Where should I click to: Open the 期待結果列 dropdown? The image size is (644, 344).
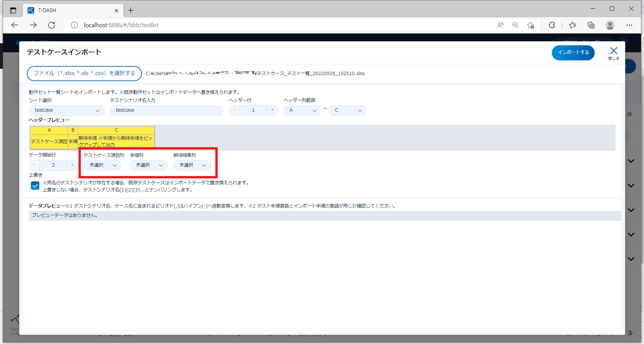[x=192, y=165]
